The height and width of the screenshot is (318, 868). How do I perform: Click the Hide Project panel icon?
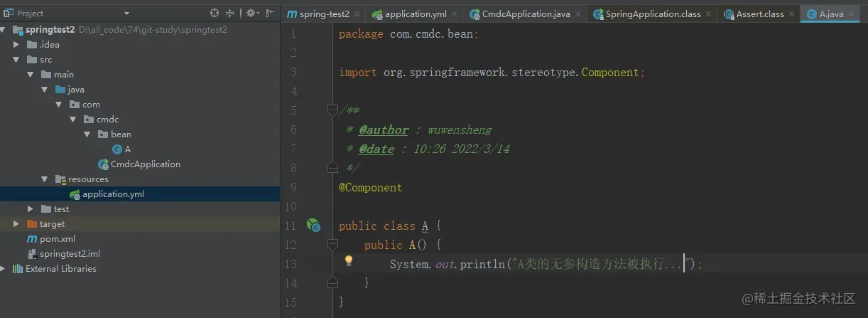(271, 13)
